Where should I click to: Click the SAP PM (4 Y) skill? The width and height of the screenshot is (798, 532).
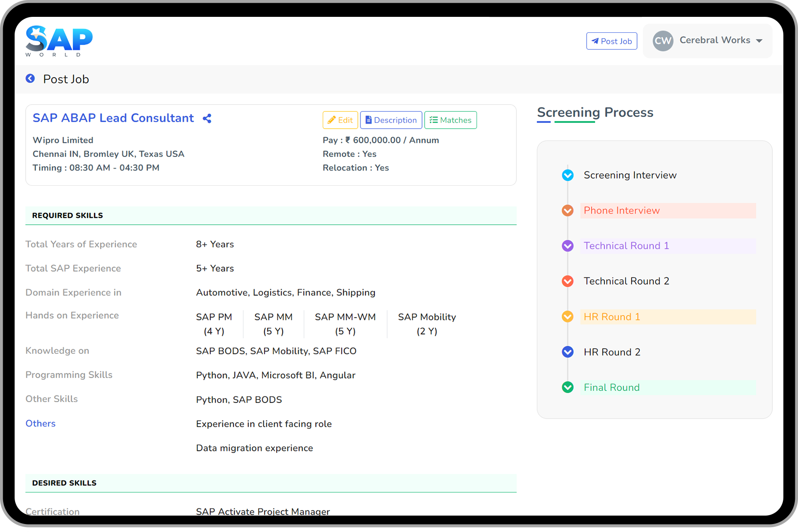[214, 324]
